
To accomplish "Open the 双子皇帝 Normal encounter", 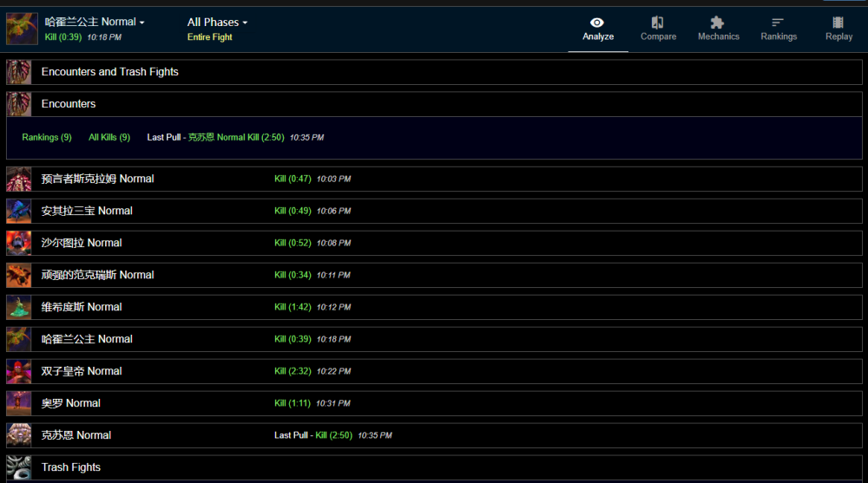I will pos(82,371).
